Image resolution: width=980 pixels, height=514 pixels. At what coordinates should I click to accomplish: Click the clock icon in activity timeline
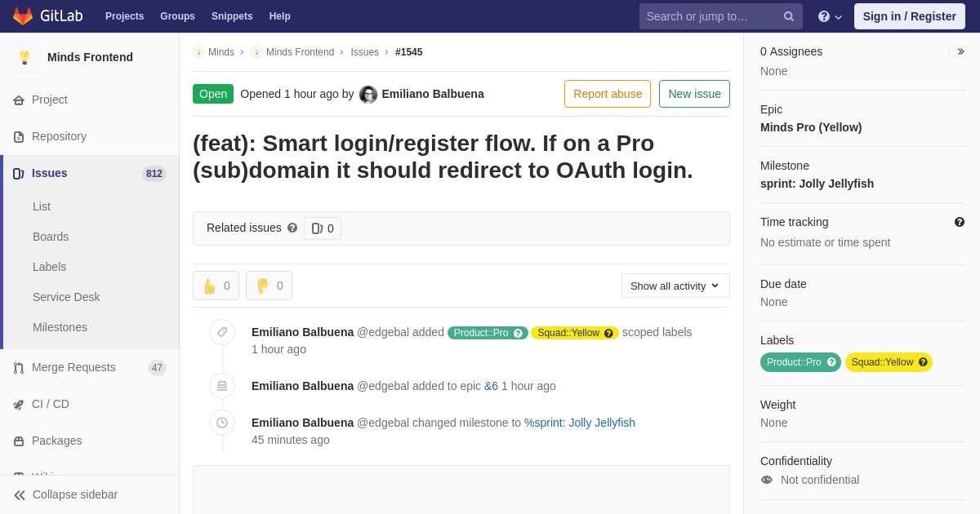[222, 423]
